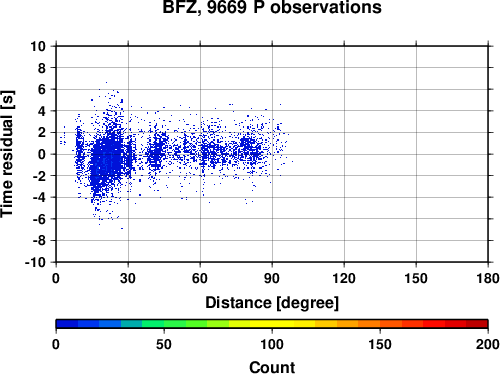Pick the dark red end of colorbar
Screen dimensions: 500x374
(x=477, y=324)
